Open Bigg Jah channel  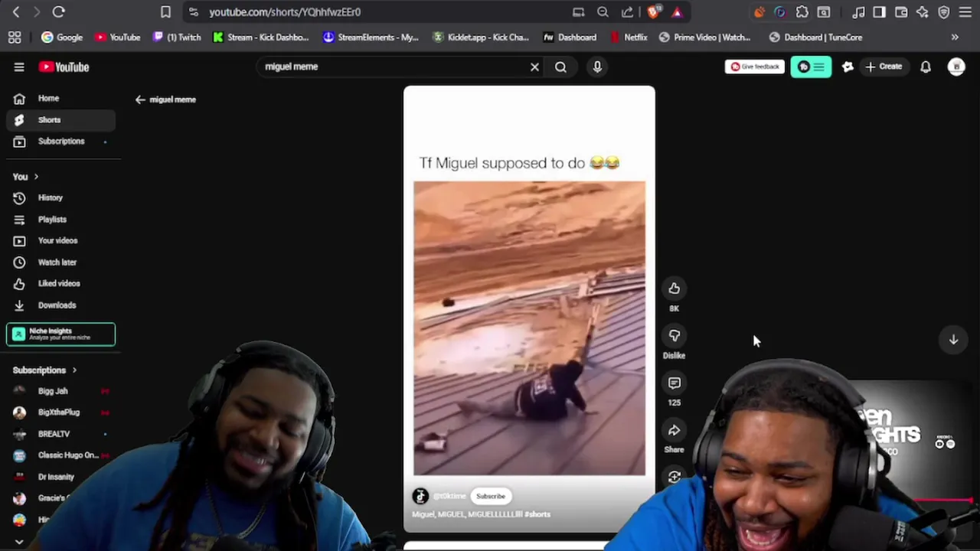click(60, 391)
